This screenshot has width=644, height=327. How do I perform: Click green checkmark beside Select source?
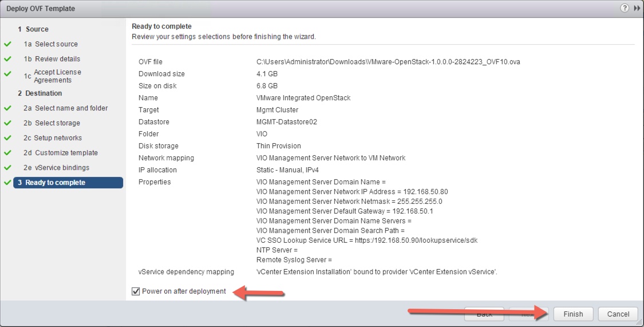pos(7,44)
